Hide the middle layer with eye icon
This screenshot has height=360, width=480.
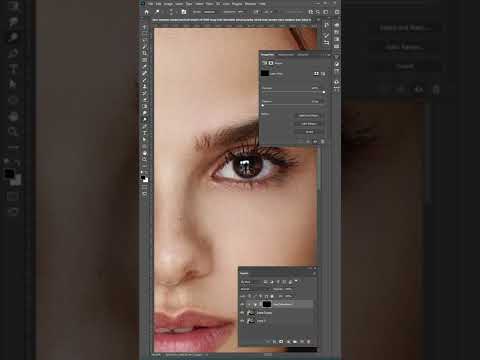tap(242, 313)
